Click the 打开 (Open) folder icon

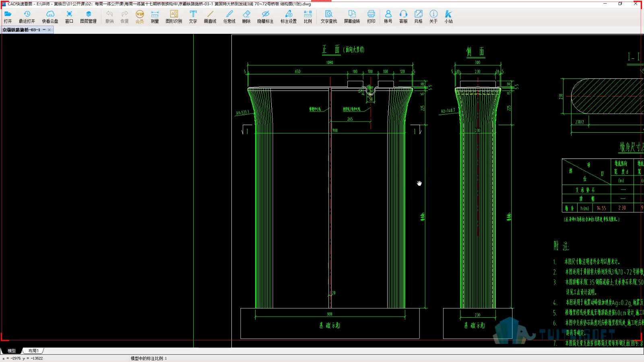pyautogui.click(x=8, y=16)
